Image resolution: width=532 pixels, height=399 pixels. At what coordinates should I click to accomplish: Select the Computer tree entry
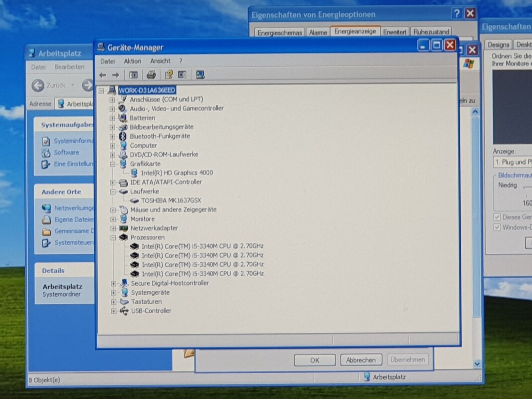143,146
